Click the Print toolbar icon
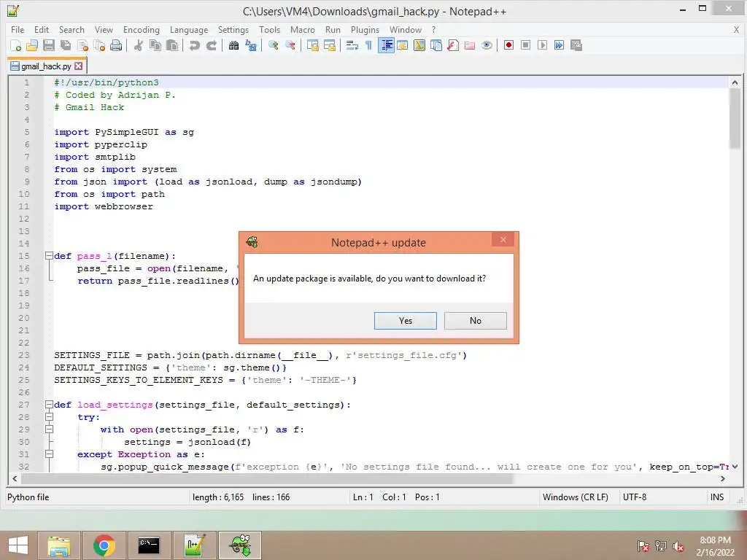Viewport: 747px width, 560px height. pos(116,45)
